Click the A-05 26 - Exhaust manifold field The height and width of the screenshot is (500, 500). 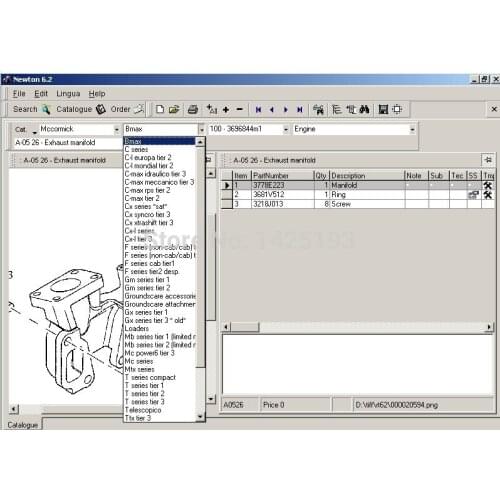pos(68,143)
